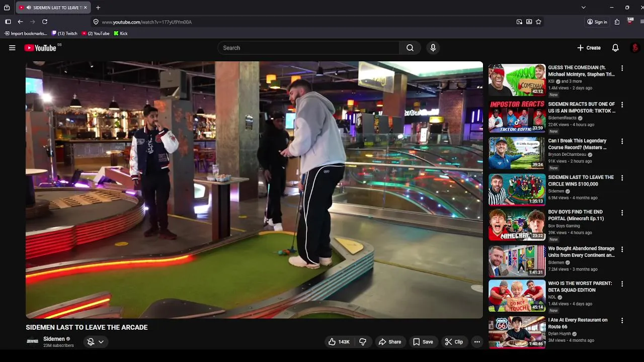Expand the notification preference chevron
Viewport: 644px width, 362px height.
[101, 342]
